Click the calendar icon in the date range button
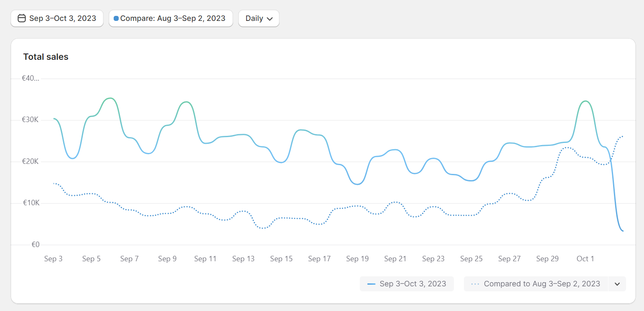This screenshot has width=644, height=311. 22,18
